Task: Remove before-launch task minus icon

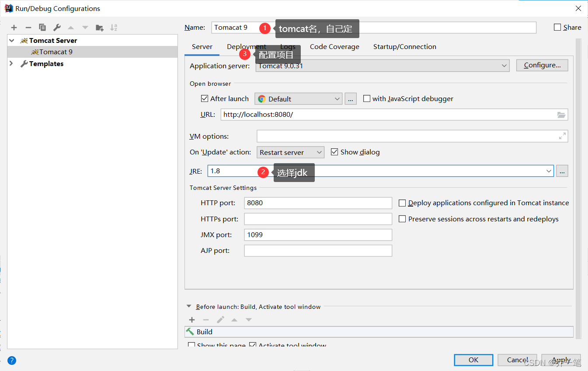Action: (206, 320)
